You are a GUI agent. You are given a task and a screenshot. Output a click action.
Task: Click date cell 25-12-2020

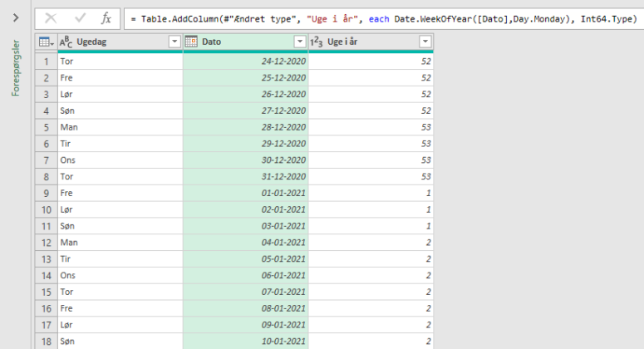246,78
